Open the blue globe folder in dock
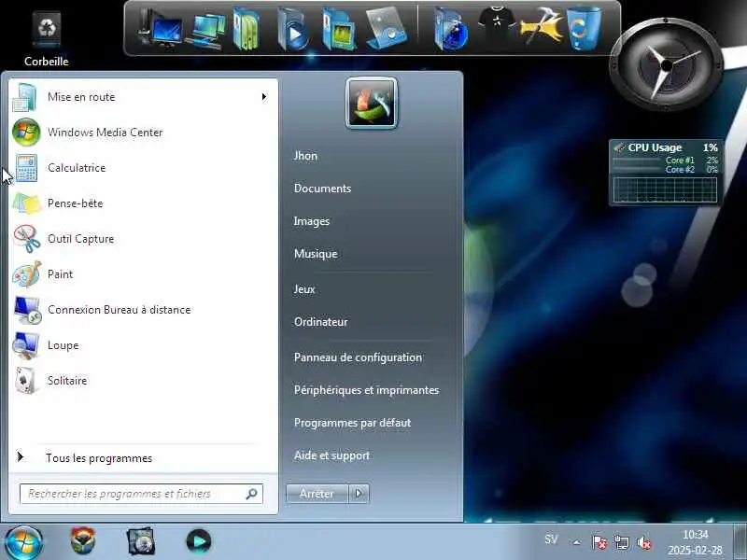The width and height of the screenshot is (747, 560). 450,30
